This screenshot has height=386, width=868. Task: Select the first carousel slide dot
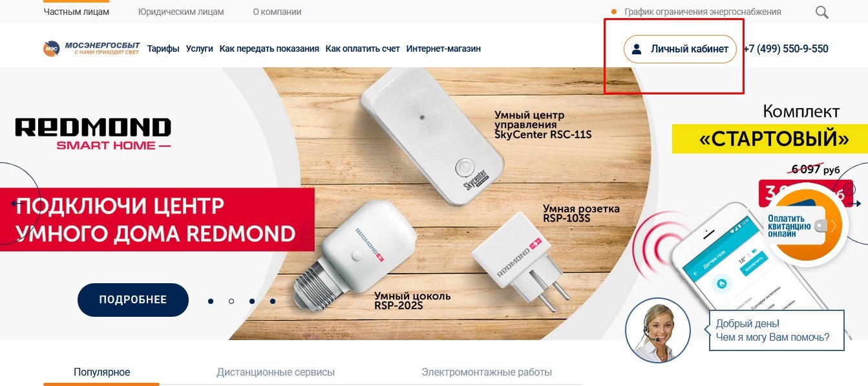(211, 301)
